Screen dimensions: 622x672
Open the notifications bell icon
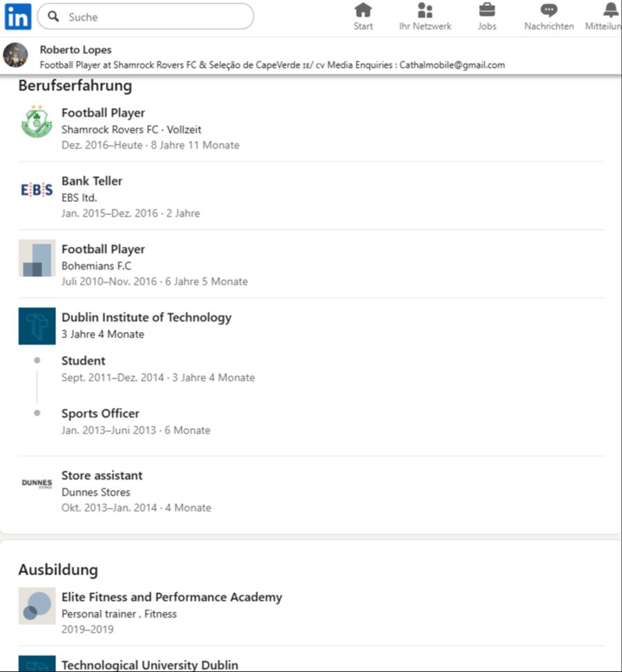point(610,10)
